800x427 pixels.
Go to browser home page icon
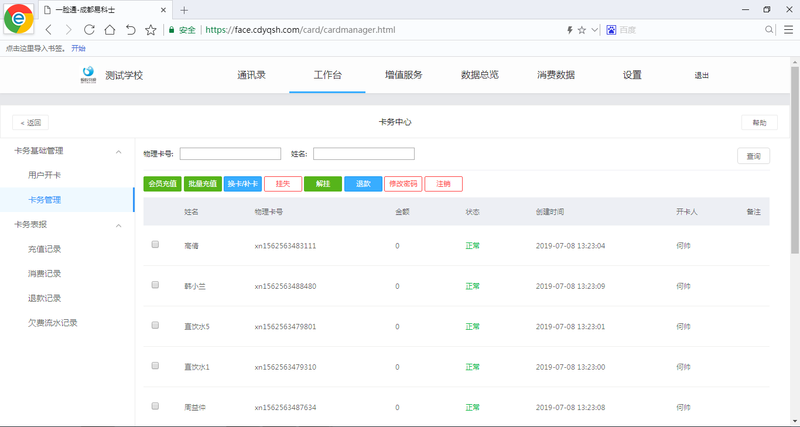[110, 30]
